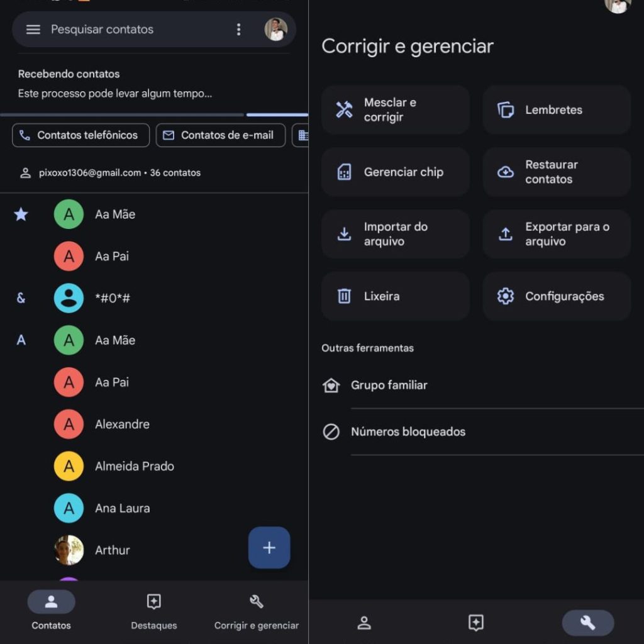Open the Mesclar e corrigir tool
This screenshot has width=644, height=644.
395,109
